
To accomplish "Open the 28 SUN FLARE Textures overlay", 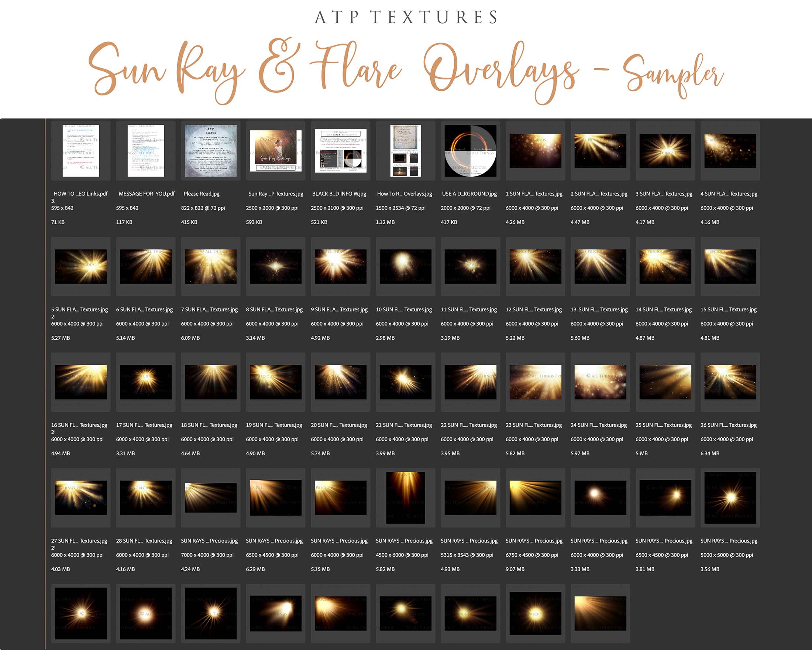I will coord(145,497).
